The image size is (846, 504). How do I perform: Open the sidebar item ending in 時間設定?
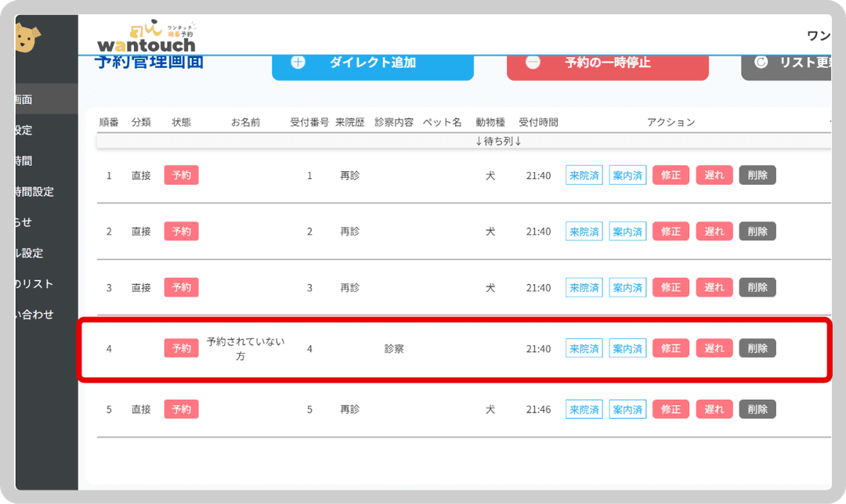pyautogui.click(x=34, y=192)
